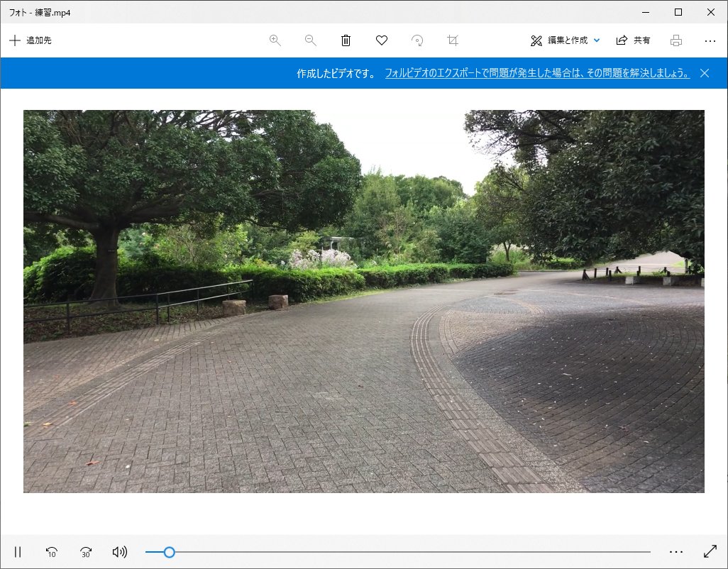Open the 共有 share option
The height and width of the screenshot is (569, 728).
click(633, 40)
